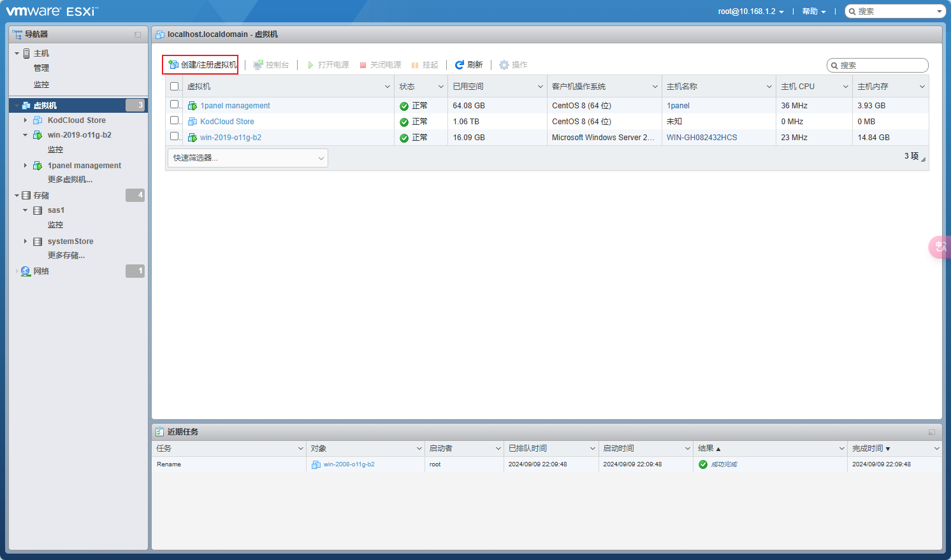Image resolution: width=951 pixels, height=560 pixels.
Task: Open the win-2008-o11g-b2 task object link
Action: pyautogui.click(x=349, y=464)
